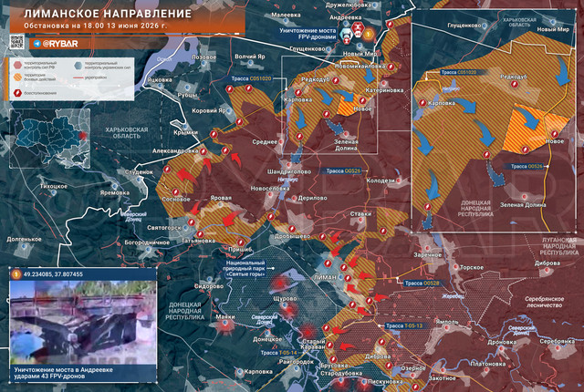Click the red strike glow below Щурово

point(288,309)
